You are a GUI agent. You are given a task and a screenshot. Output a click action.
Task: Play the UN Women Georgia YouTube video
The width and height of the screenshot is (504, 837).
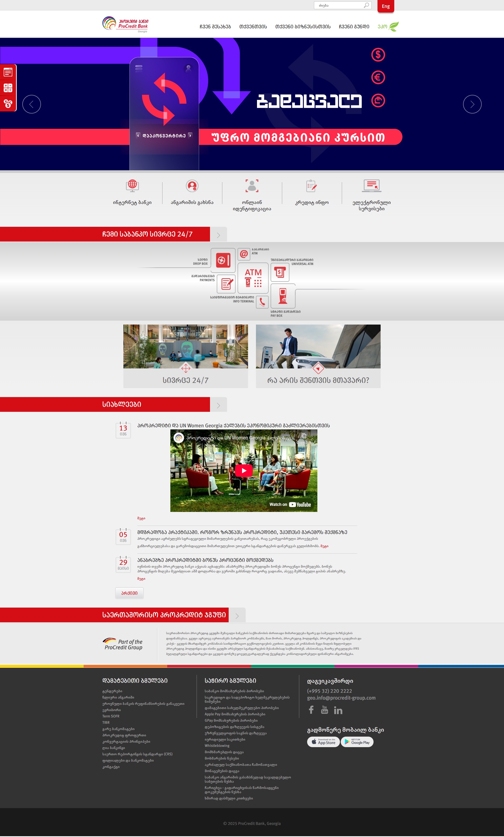(244, 470)
